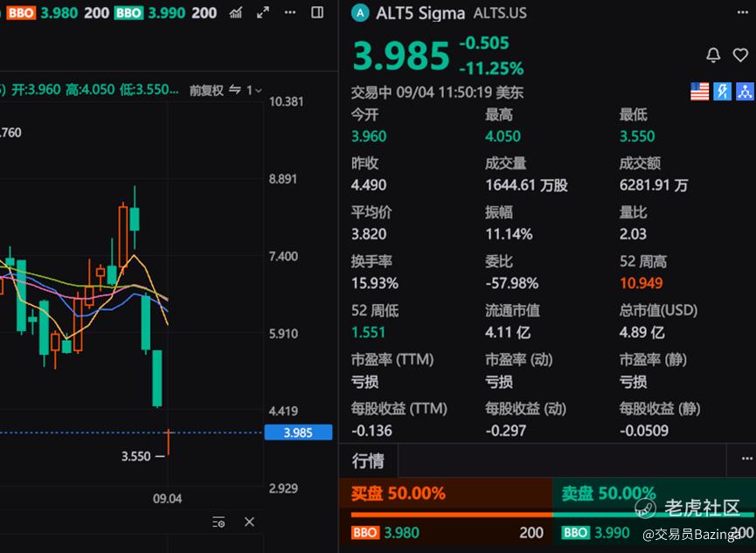Image resolution: width=756 pixels, height=553 pixels.
Task: Switch to the 行情 tab
Action: click(x=368, y=461)
